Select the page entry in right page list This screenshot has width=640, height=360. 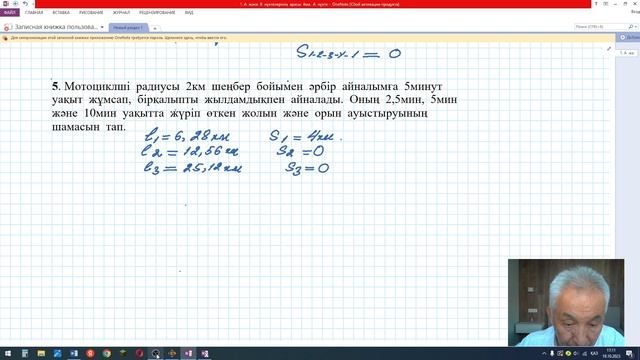627,53
